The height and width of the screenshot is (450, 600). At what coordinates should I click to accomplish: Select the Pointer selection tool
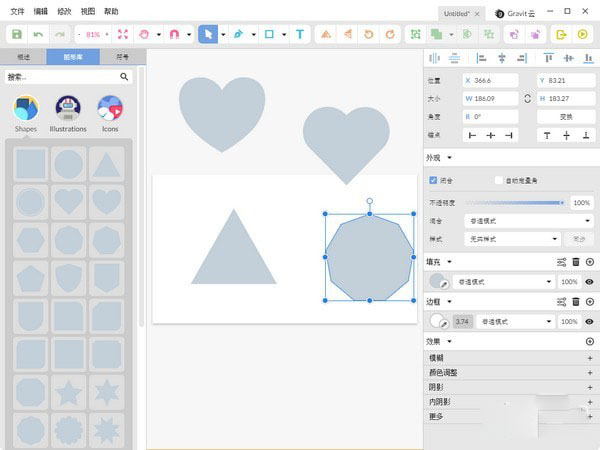pyautogui.click(x=208, y=34)
